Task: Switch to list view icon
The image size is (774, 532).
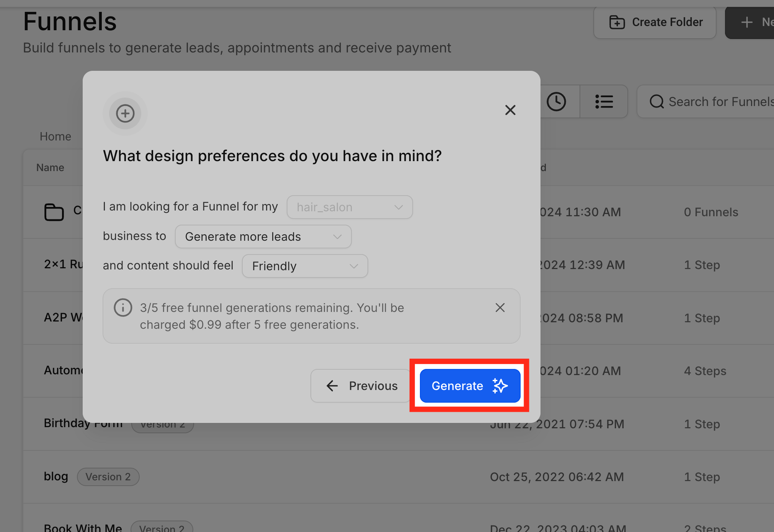Action: [x=604, y=102]
